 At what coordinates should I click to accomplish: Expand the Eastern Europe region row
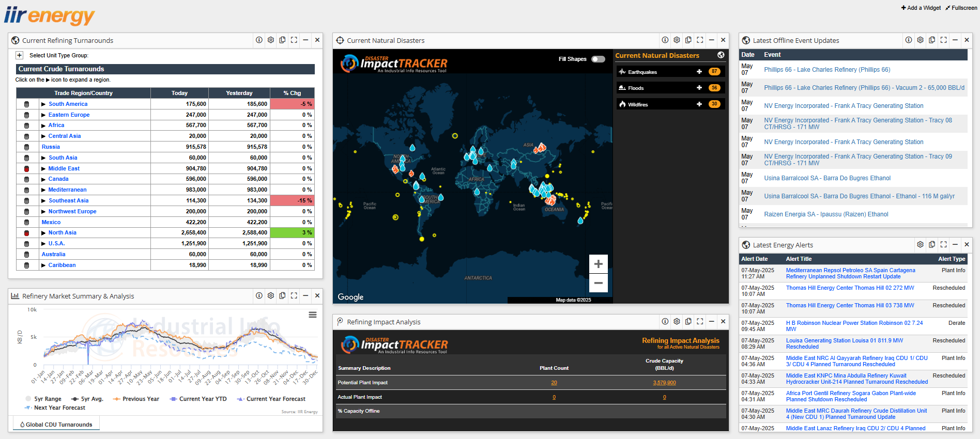pos(43,115)
